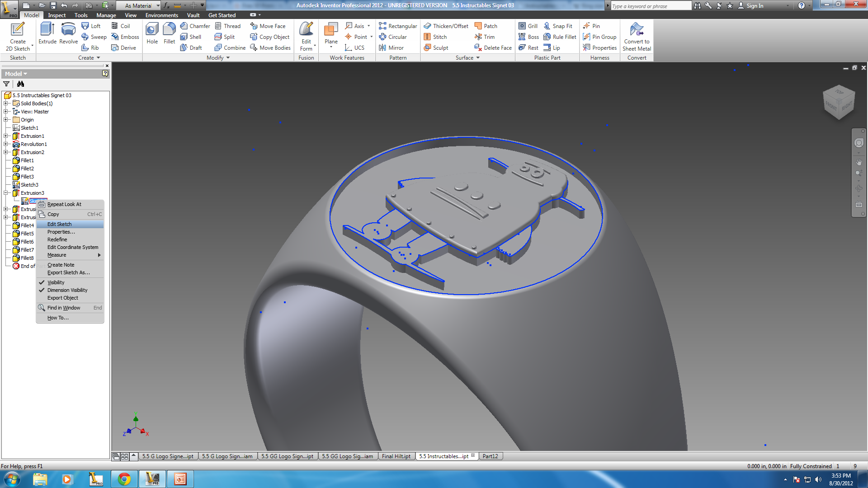Click the Grill plastic part tool
The height and width of the screenshot is (488, 868).
[x=528, y=26]
